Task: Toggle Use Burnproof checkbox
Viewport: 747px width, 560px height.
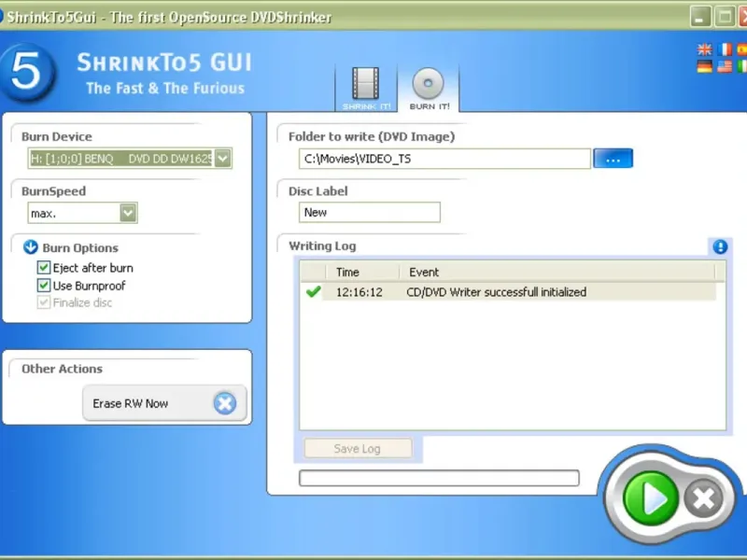Action: pos(43,286)
